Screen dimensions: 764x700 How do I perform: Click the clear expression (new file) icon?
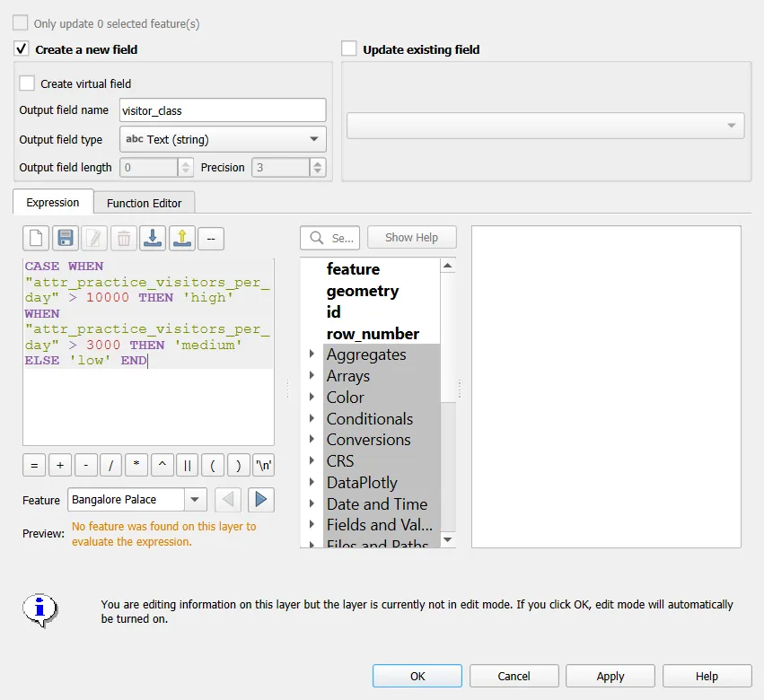pyautogui.click(x=36, y=239)
